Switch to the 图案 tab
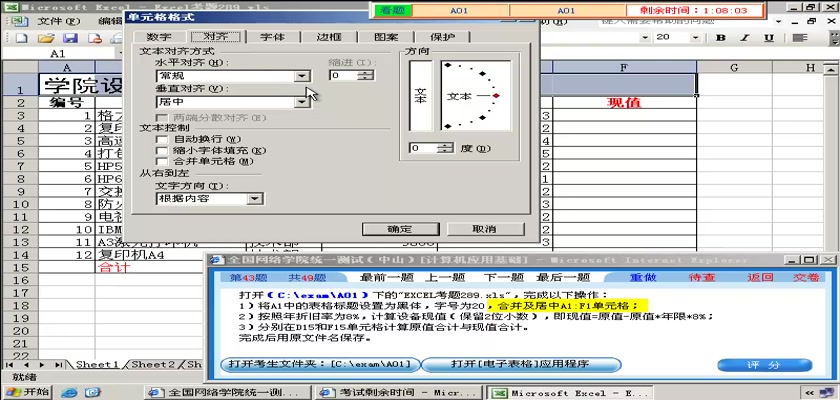Image resolution: width=840 pixels, height=400 pixels. [386, 37]
